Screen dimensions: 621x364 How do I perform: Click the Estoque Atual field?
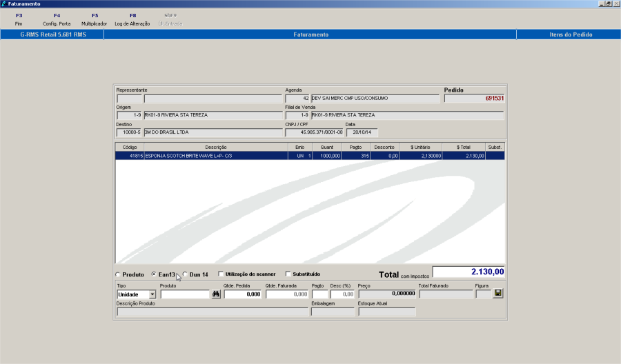coord(387,312)
